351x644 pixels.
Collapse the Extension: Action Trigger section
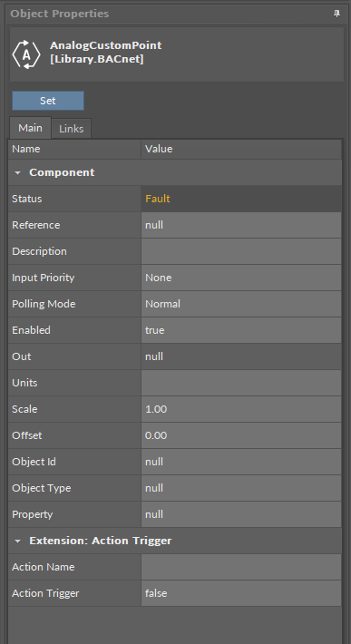click(17, 541)
